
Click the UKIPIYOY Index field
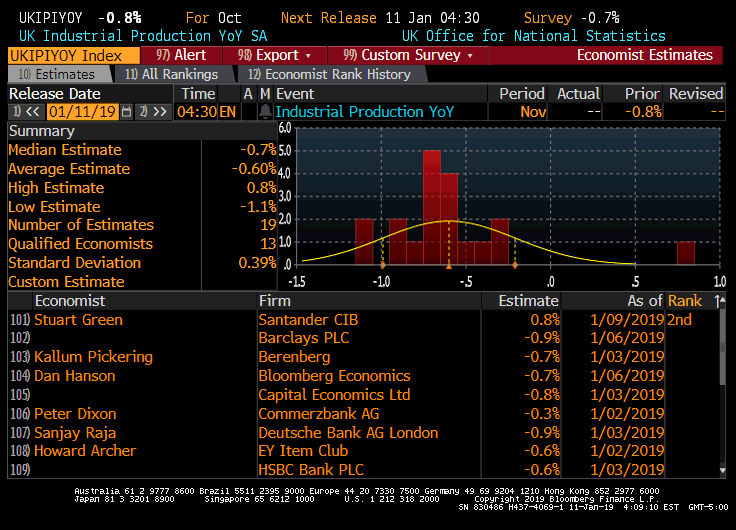point(74,55)
